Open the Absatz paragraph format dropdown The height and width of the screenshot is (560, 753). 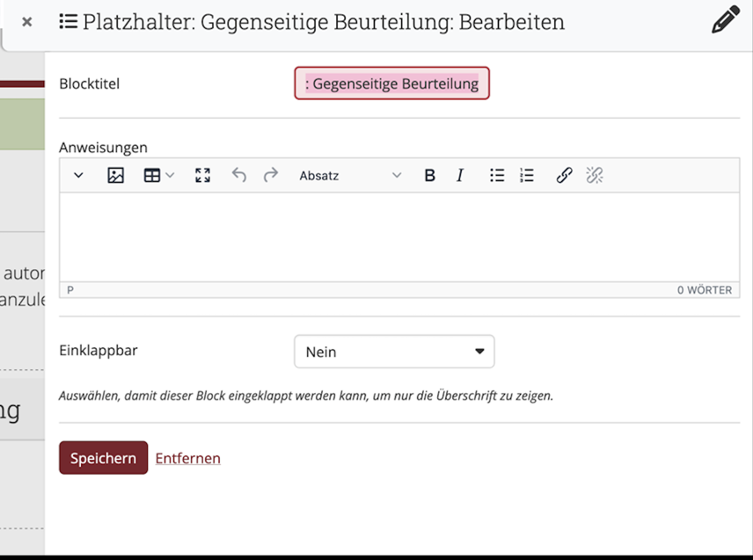(x=349, y=176)
